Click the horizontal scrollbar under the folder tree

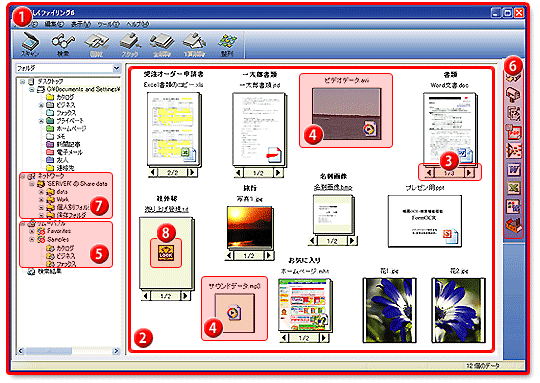68,351
